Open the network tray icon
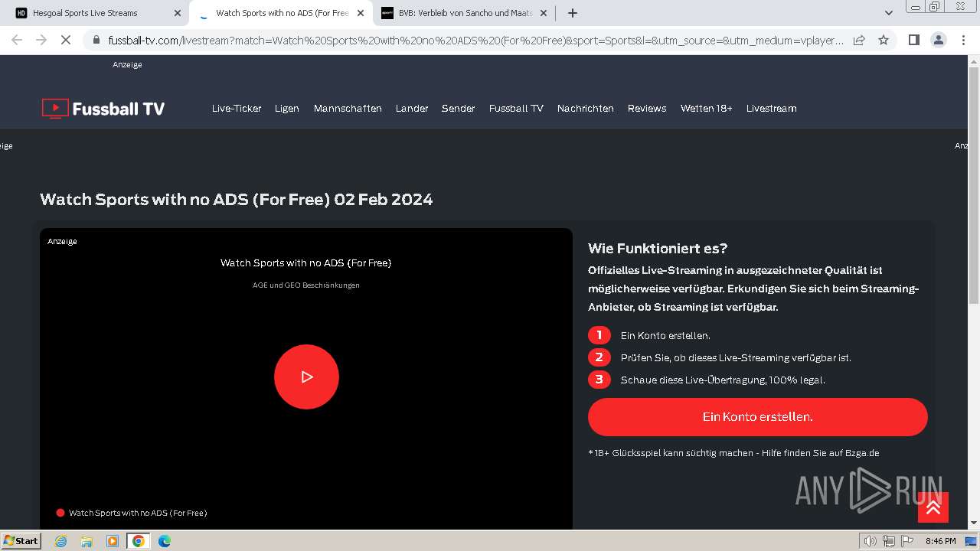 tap(889, 541)
